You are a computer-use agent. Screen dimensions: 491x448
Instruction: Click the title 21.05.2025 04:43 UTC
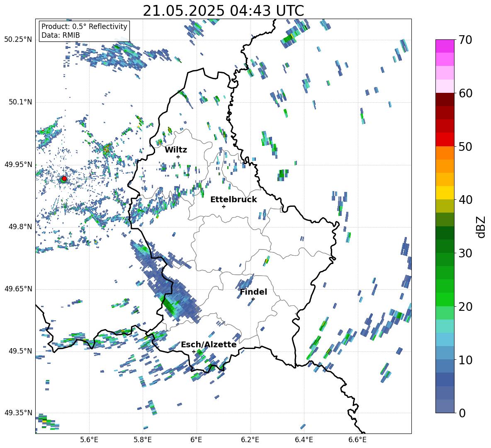pos(223,11)
